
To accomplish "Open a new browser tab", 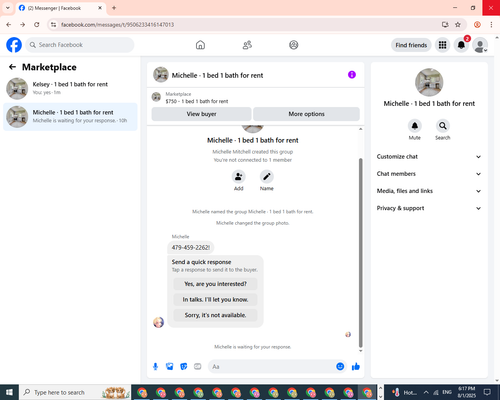I will (x=114, y=8).
